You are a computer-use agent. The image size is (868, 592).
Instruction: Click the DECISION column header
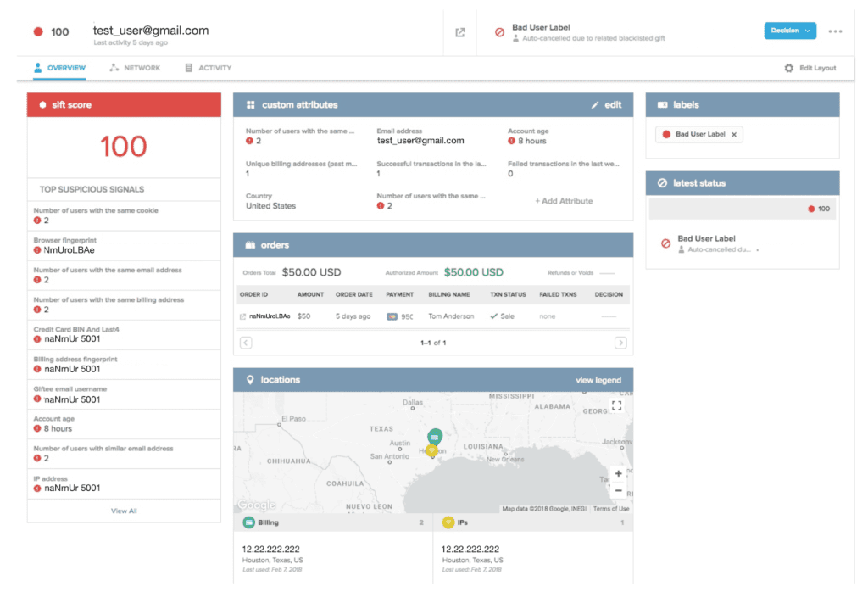point(609,294)
